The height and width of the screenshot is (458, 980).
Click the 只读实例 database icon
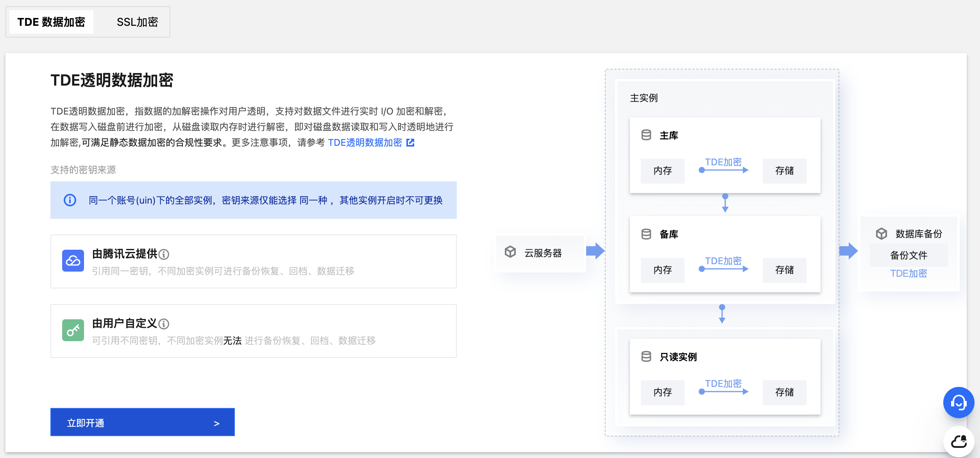click(646, 356)
